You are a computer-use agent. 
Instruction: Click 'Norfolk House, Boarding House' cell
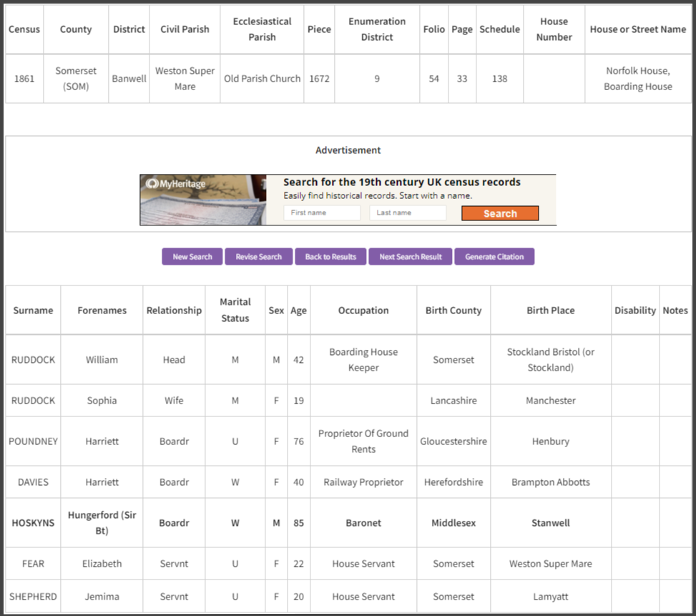pos(638,79)
